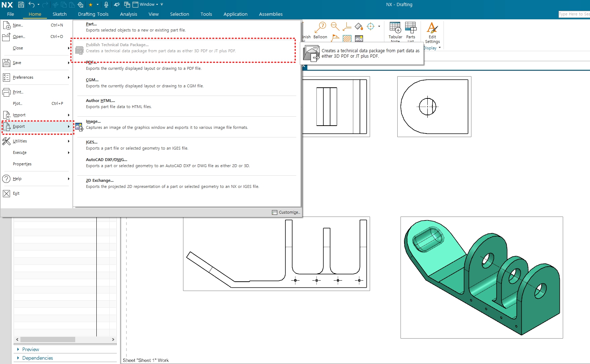Screen dimensions: 590x364
Task: Click the Balloon annotation icon
Action: click(320, 28)
